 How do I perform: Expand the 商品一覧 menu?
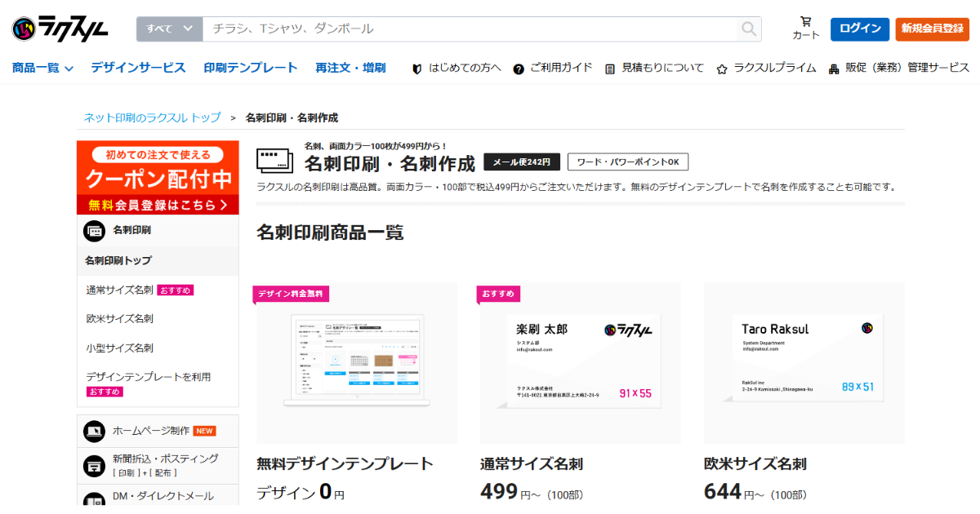[42, 69]
